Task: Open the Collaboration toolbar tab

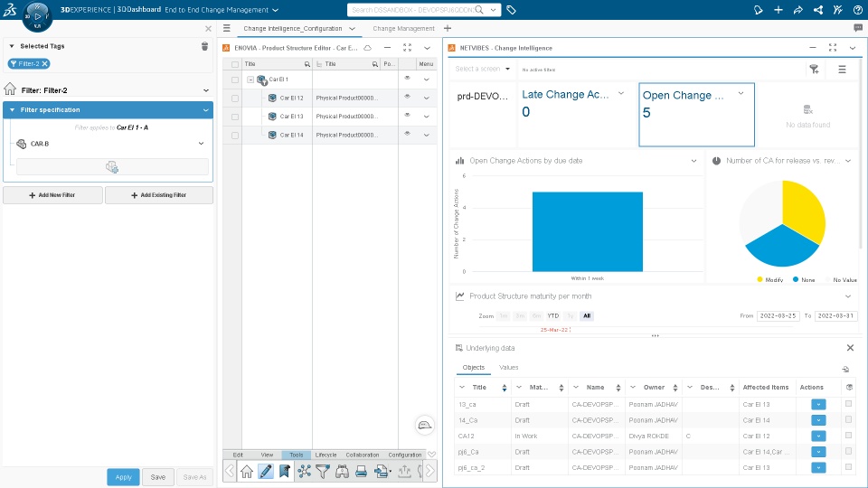Action: 363,455
